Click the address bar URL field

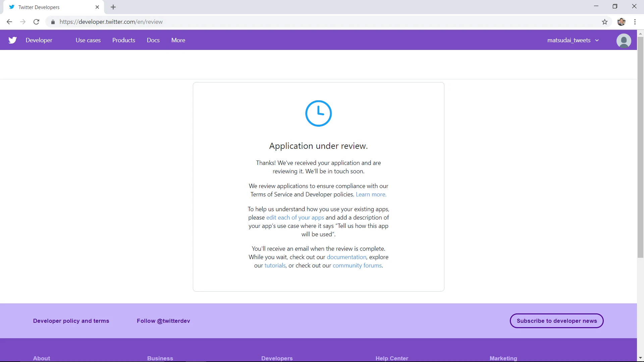point(329,22)
